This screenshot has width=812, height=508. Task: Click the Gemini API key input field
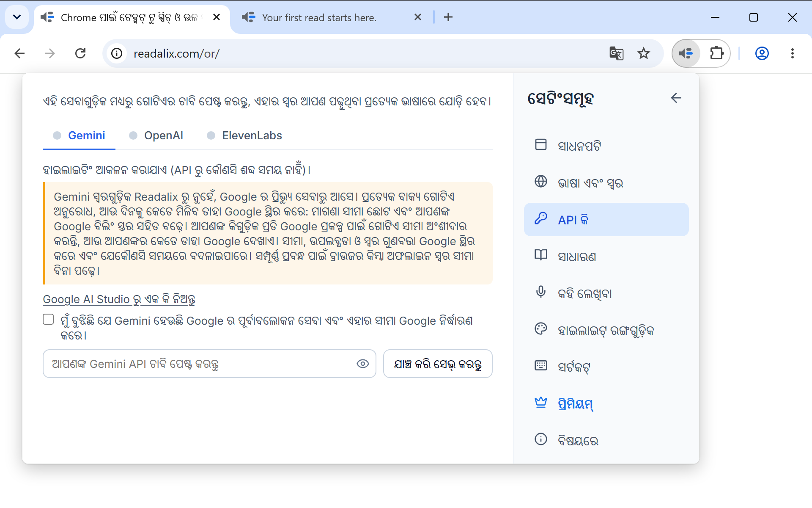click(x=209, y=364)
